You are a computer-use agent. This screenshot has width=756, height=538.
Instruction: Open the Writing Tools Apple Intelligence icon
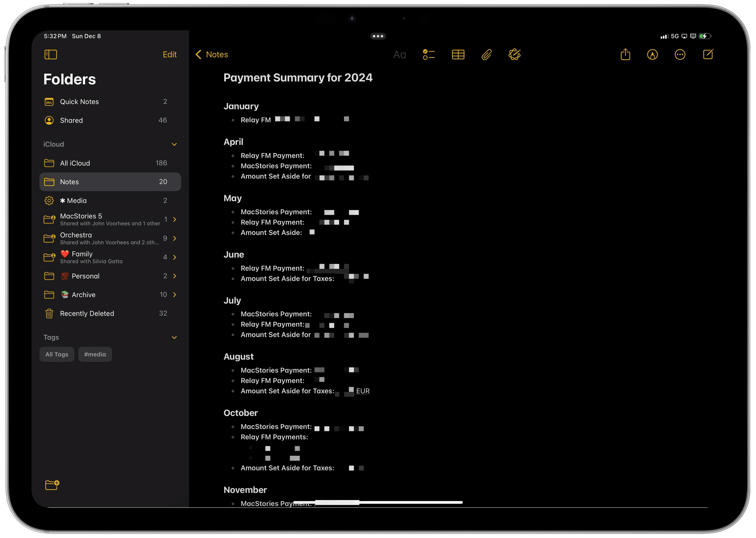(x=515, y=55)
